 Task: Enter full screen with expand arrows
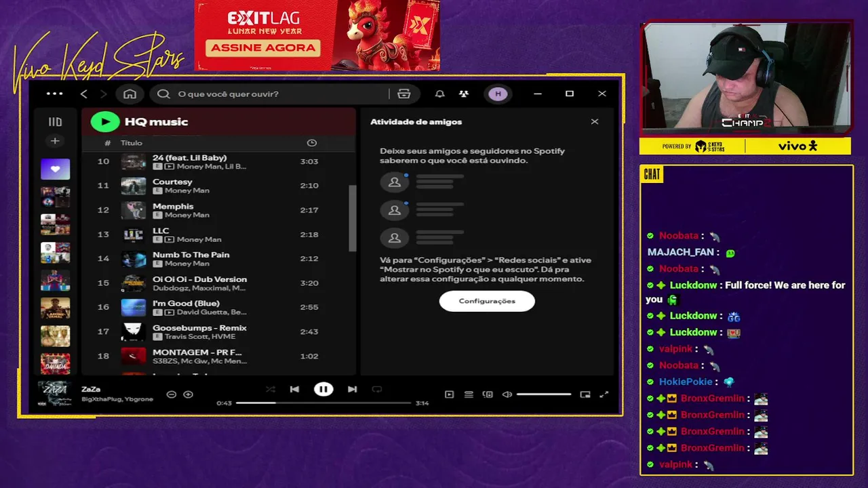coord(604,394)
